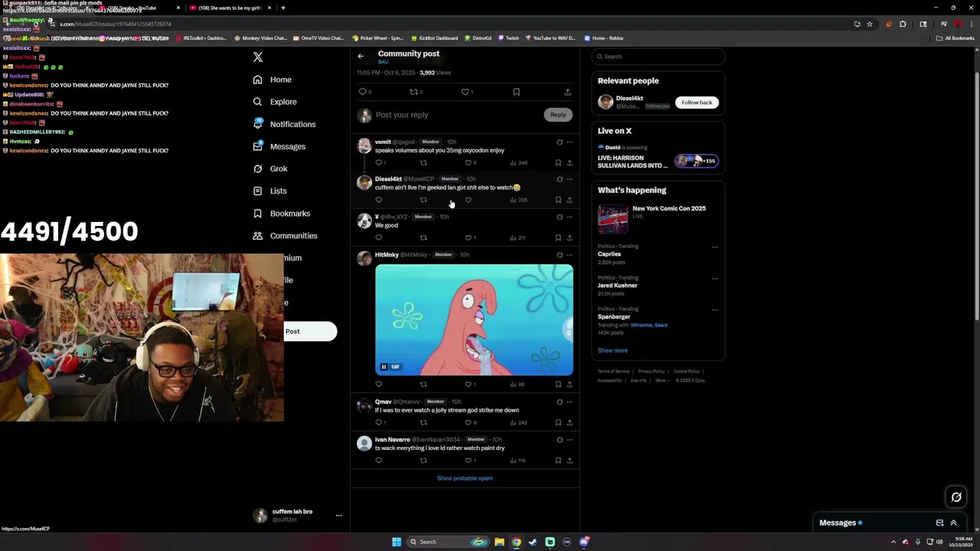980x551 pixels.
Task: Click the Reply button
Action: coord(558,115)
